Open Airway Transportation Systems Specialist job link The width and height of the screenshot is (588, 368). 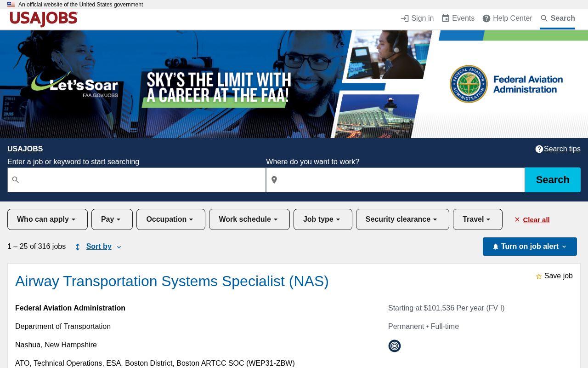pos(172,281)
